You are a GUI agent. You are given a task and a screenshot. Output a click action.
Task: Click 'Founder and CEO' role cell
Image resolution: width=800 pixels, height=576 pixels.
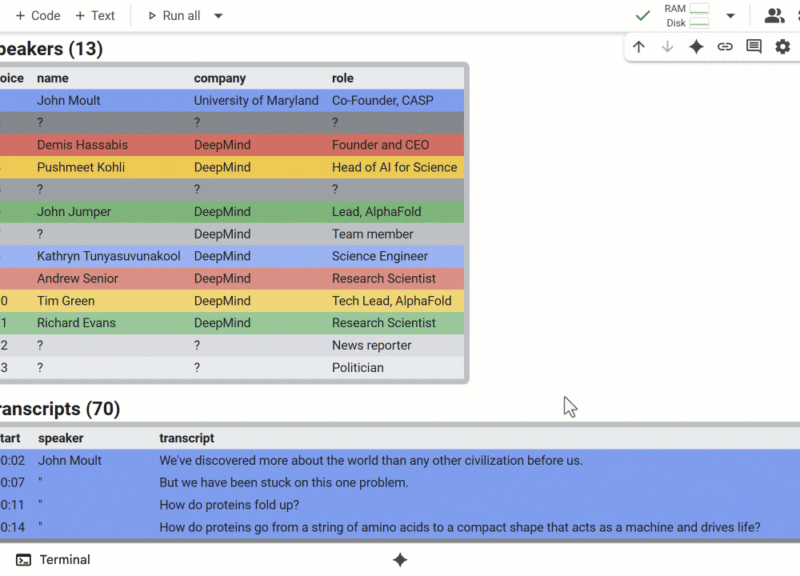pyautogui.click(x=381, y=145)
